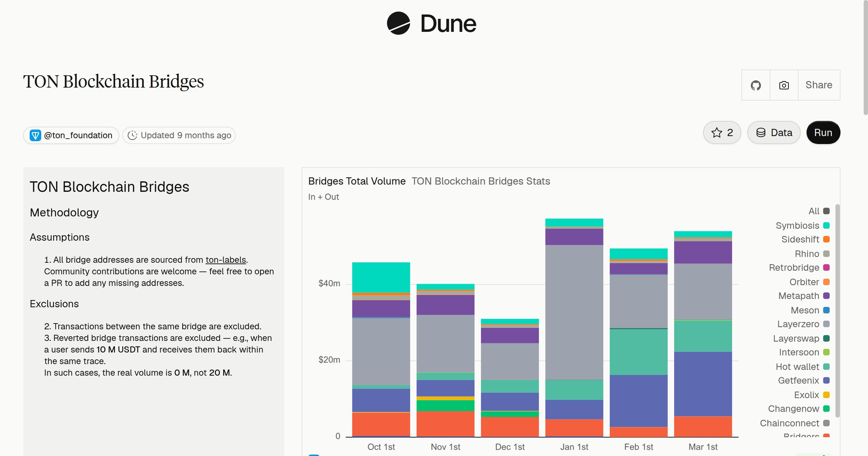Viewport: 868px width, 456px height.
Task: Toggle the Intersoon legend series
Action: click(804, 352)
